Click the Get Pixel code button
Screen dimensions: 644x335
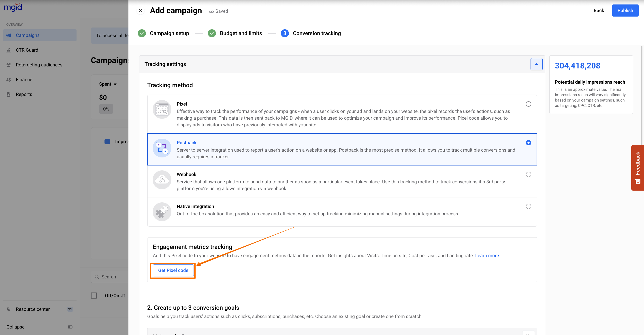point(173,270)
